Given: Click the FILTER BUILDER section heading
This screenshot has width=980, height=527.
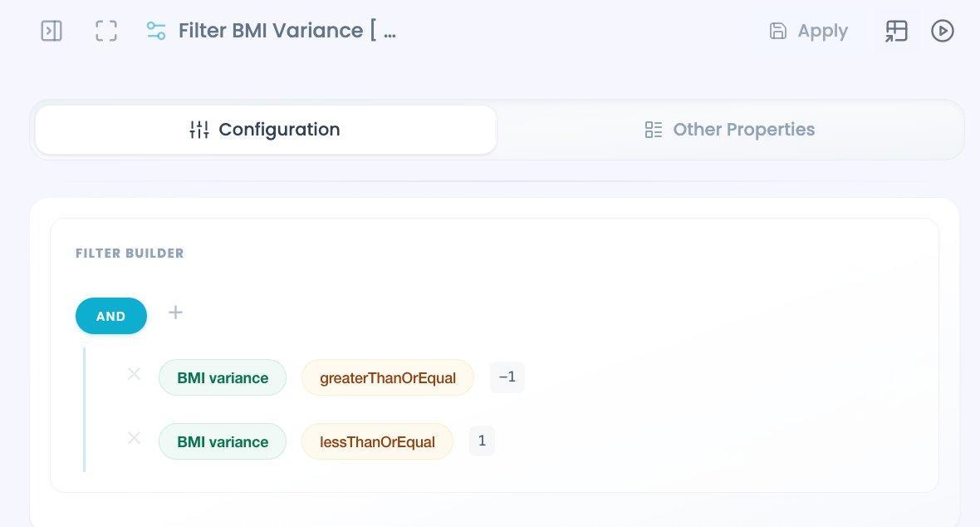Looking at the screenshot, I should (130, 254).
